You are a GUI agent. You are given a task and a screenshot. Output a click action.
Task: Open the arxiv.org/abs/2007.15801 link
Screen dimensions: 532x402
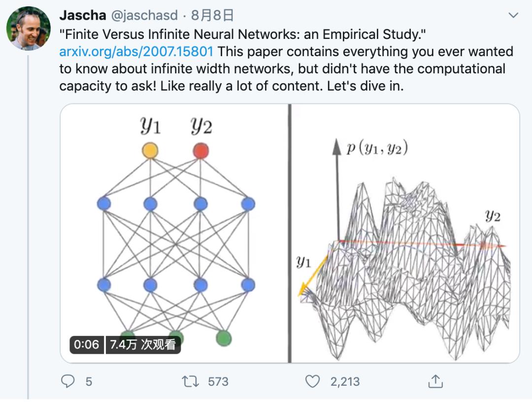(136, 52)
